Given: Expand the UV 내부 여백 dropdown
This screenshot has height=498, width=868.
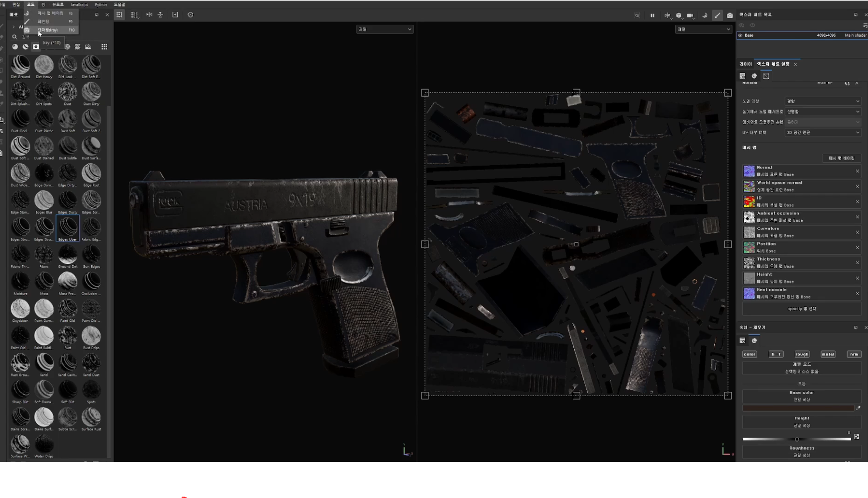Looking at the screenshot, I should [x=822, y=133].
